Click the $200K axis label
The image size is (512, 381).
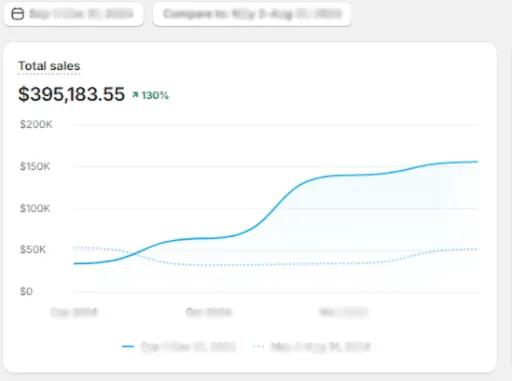36,124
